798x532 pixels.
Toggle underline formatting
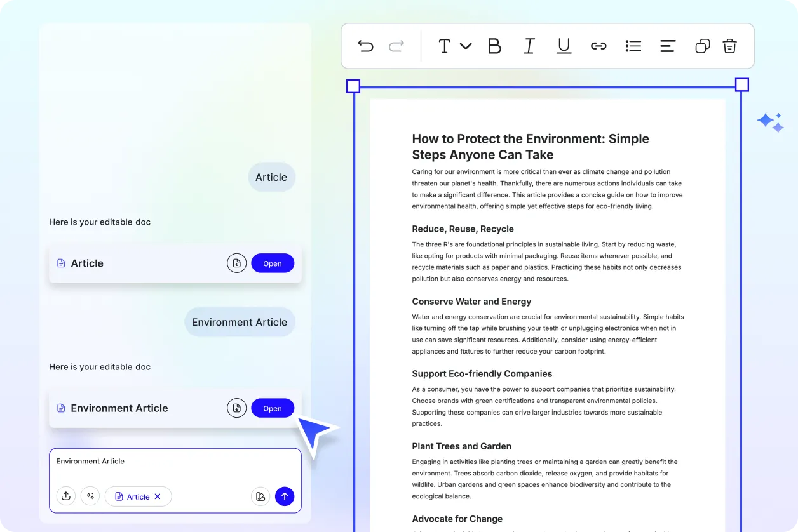click(564, 45)
